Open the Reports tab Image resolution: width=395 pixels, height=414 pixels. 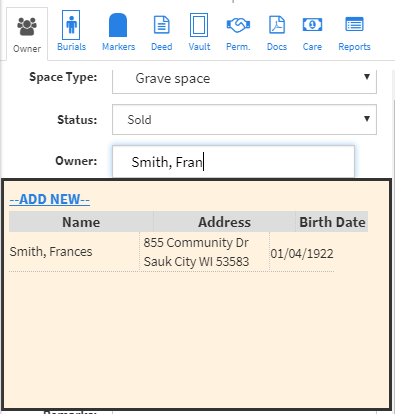[354, 33]
